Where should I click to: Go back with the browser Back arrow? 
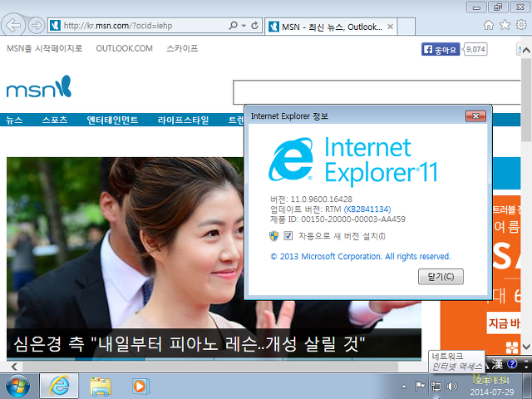click(13, 25)
